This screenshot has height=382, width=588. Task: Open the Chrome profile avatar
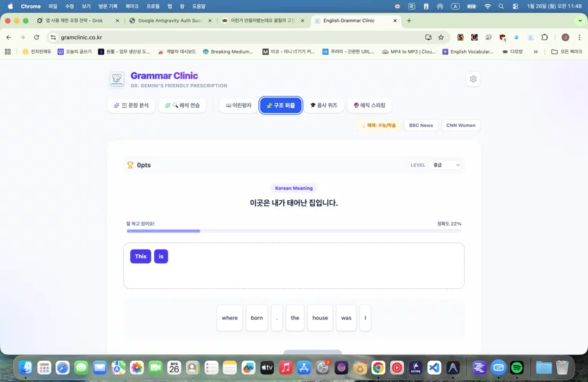565,37
